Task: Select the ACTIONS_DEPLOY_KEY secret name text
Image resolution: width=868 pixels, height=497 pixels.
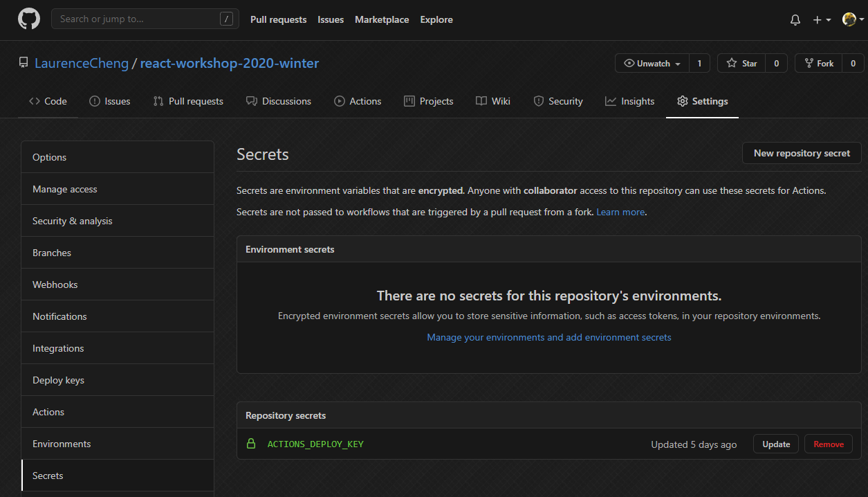Action: 315,444
